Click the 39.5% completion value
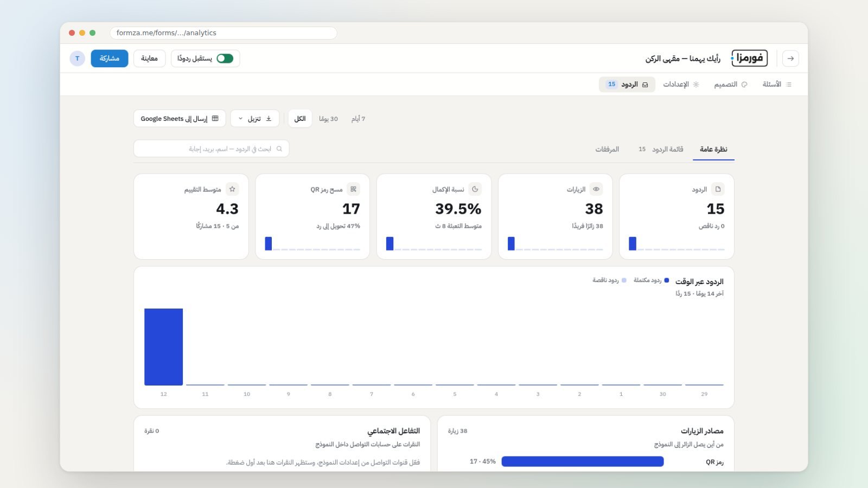The width and height of the screenshot is (868, 488). click(x=458, y=209)
